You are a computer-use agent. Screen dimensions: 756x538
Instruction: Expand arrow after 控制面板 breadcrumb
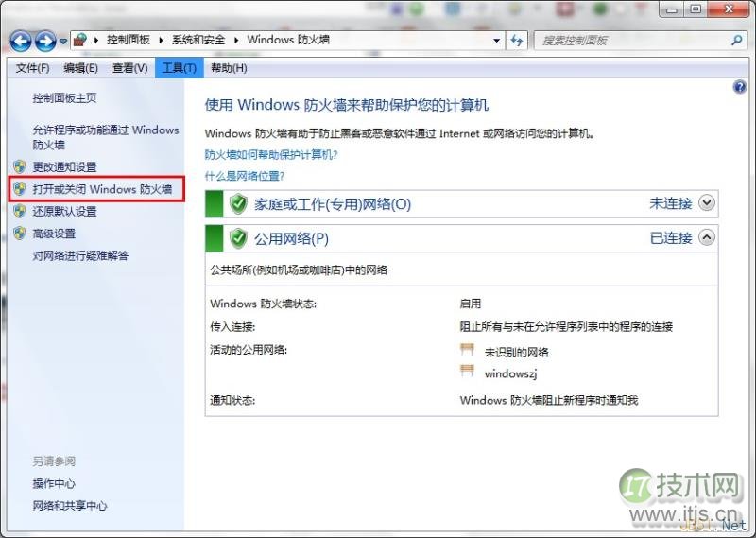161,40
